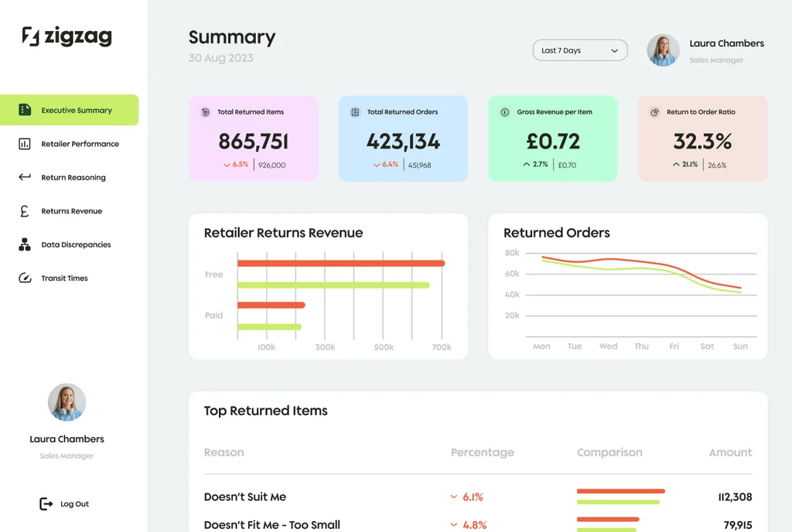Click the Log Out exit icon
Image resolution: width=792 pixels, height=532 pixels.
(46, 503)
